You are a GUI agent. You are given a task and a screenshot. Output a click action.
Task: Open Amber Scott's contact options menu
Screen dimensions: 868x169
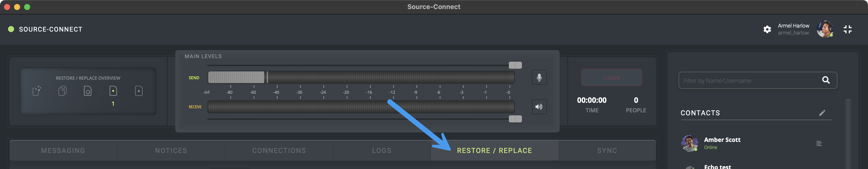[819, 144]
